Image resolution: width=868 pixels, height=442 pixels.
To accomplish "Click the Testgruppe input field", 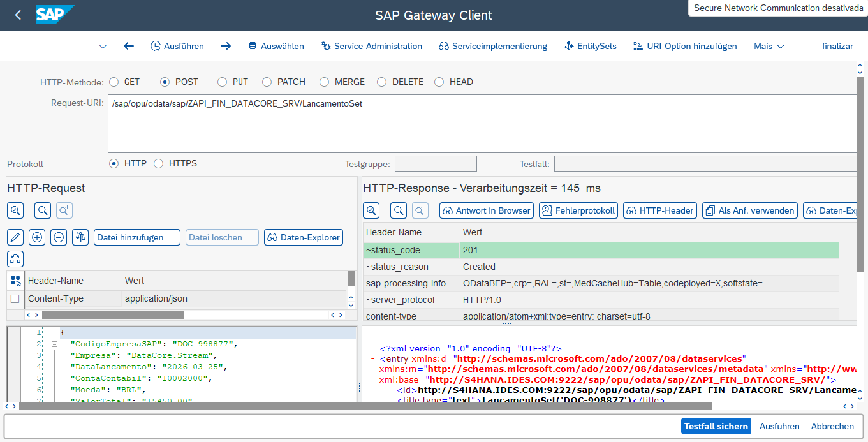I will pos(436,164).
